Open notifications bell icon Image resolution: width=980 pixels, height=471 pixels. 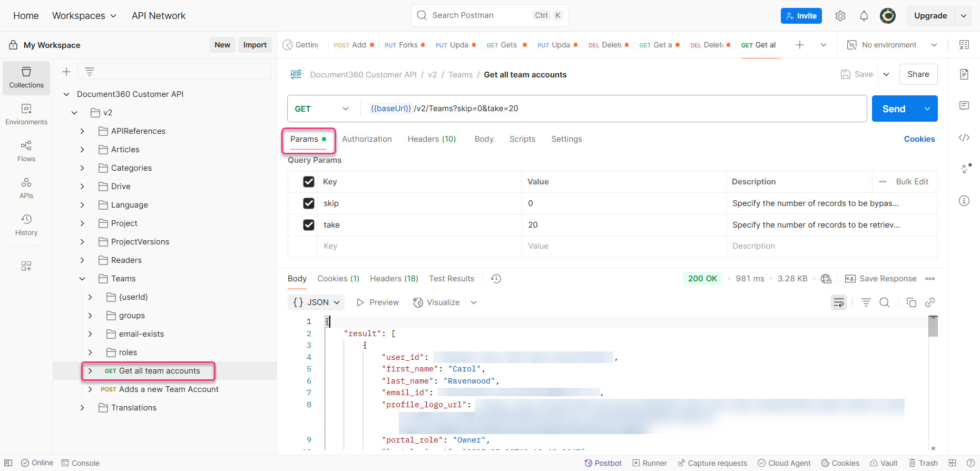(864, 16)
